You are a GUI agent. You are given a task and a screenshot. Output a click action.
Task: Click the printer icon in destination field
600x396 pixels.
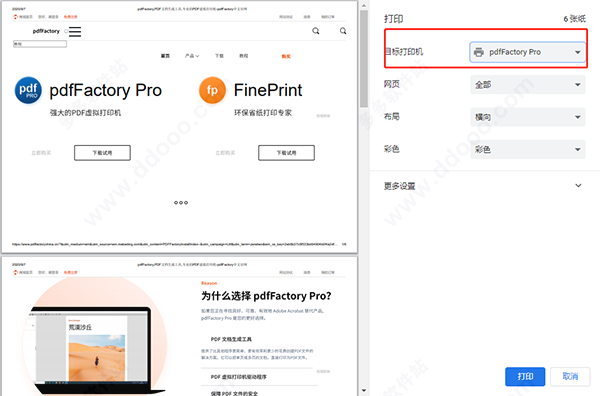pyautogui.click(x=479, y=52)
